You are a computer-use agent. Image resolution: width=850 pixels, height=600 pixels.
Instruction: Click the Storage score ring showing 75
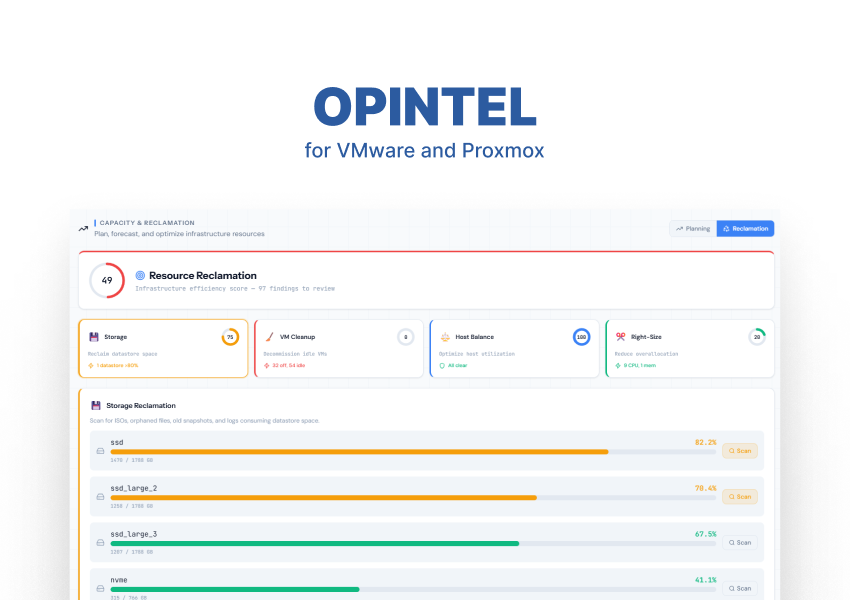click(x=230, y=337)
